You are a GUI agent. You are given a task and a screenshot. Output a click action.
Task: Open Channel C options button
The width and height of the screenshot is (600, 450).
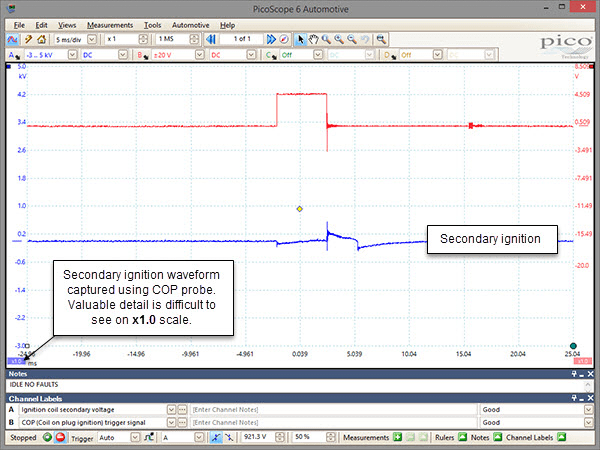coord(271,55)
